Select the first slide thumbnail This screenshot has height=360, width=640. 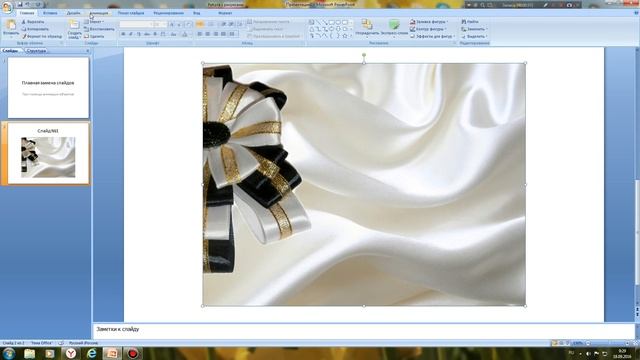(x=48, y=88)
